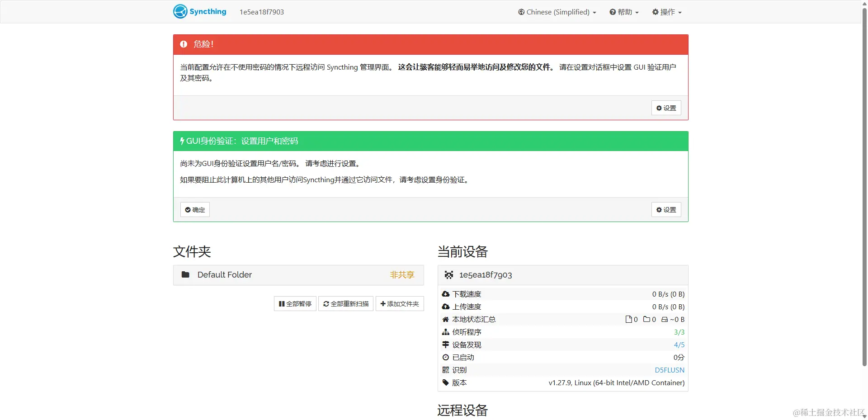Click the 当前设备 section heading
The image size is (868, 420).
click(463, 251)
